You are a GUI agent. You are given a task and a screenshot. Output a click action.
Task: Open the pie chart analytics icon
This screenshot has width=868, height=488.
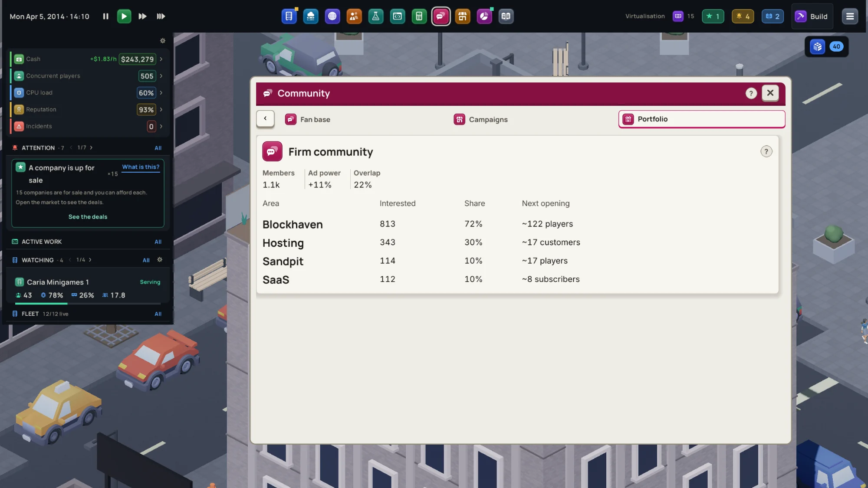pos(484,16)
